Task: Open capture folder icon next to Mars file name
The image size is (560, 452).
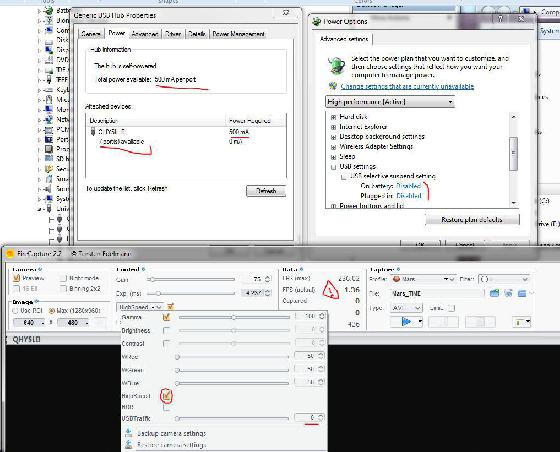Action: pyautogui.click(x=494, y=293)
